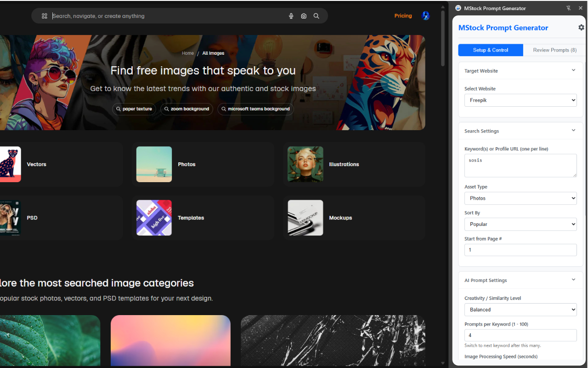The height and width of the screenshot is (368, 588).
Task: Switch to Setup & Control tab
Action: (x=491, y=50)
